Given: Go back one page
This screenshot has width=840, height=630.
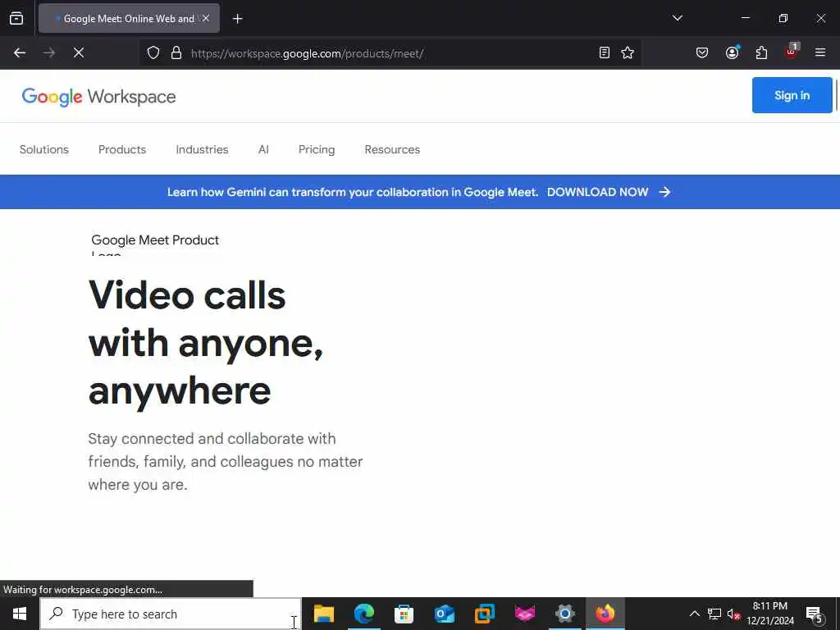Looking at the screenshot, I should click(20, 52).
